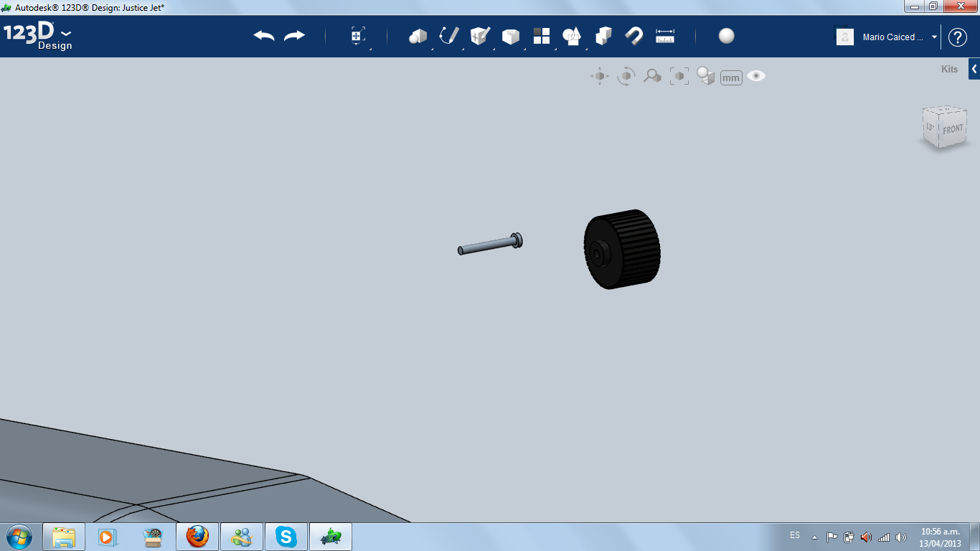Open the Help question mark
Image resolution: width=980 pixels, height=551 pixels.
(x=958, y=37)
